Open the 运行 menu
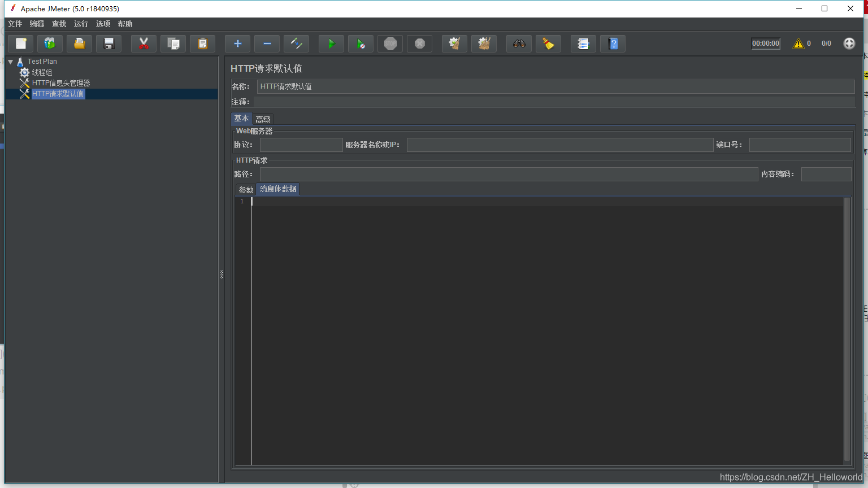 pos(81,24)
